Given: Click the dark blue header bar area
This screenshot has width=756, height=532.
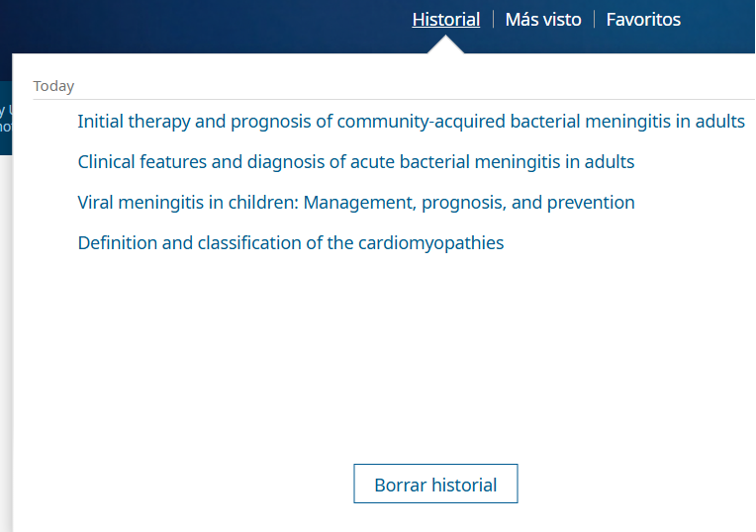Looking at the screenshot, I should (193, 24).
